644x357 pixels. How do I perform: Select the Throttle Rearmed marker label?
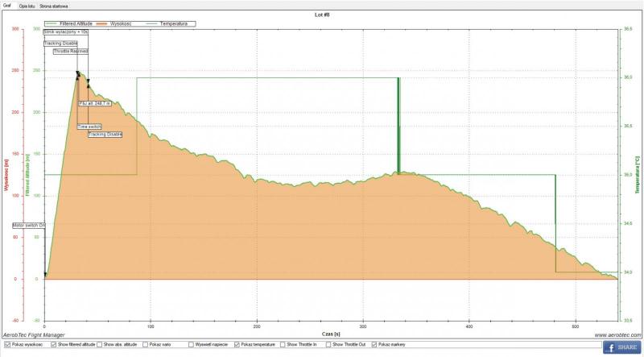(x=71, y=51)
